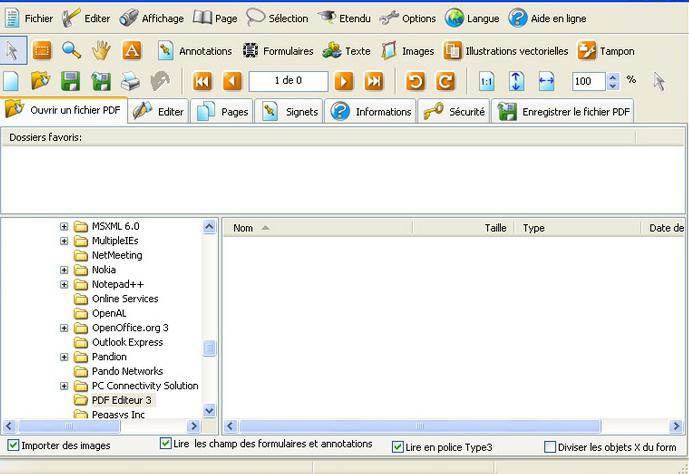Create a new blank document

[11, 81]
